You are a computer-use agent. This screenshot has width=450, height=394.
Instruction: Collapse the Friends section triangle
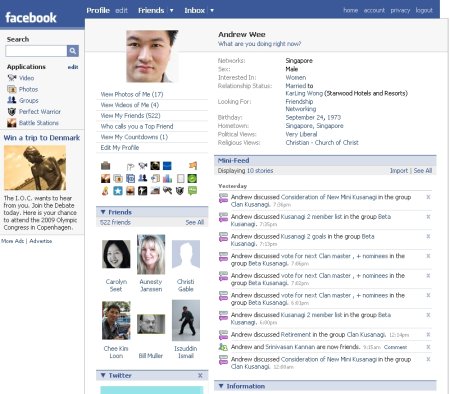point(103,212)
